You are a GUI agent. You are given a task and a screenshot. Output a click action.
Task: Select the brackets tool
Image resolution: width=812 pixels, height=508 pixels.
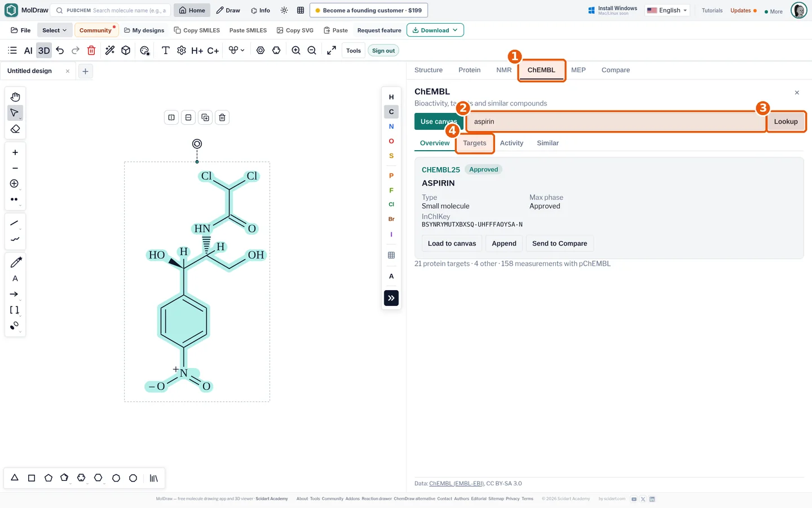(15, 310)
